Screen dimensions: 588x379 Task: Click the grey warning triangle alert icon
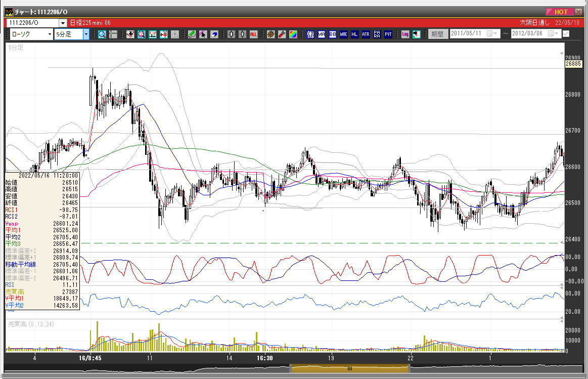[x=175, y=34]
